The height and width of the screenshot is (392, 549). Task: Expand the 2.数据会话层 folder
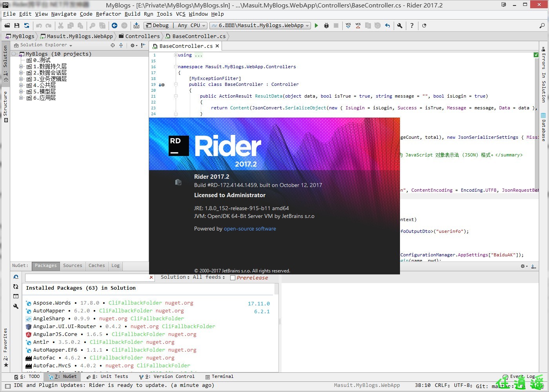pos(21,73)
